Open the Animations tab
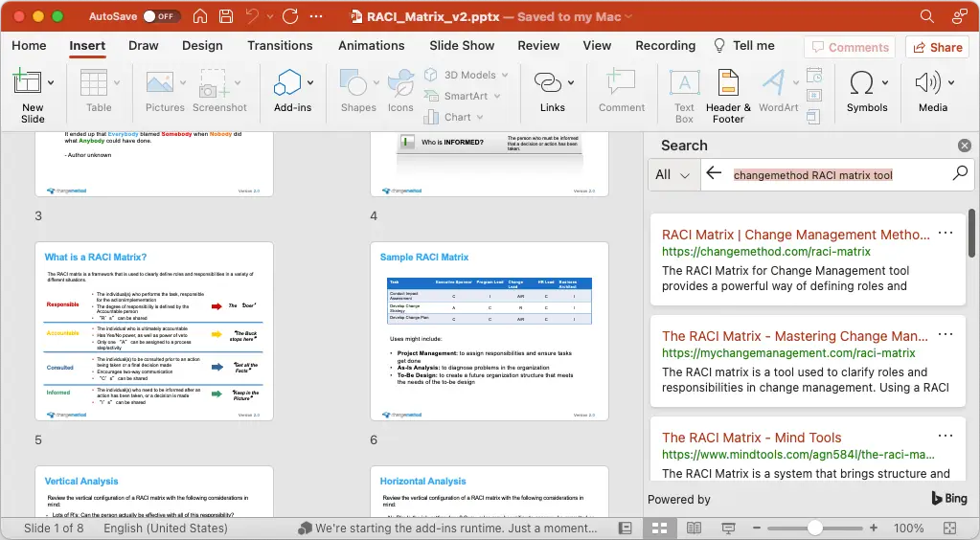The width and height of the screenshot is (980, 540). (372, 46)
